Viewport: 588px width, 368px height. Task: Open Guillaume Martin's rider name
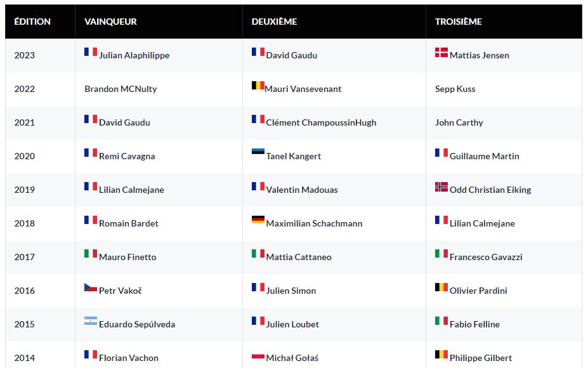pos(484,156)
